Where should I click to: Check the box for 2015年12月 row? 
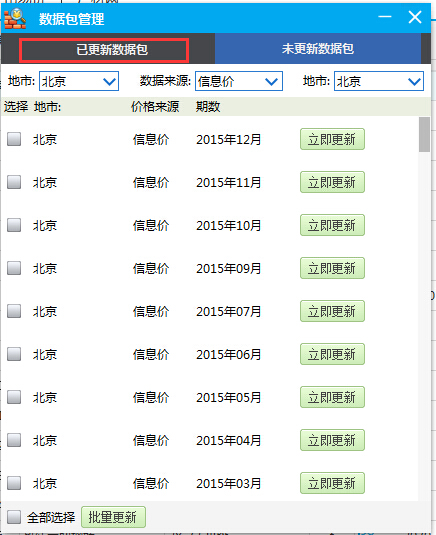[x=14, y=139]
